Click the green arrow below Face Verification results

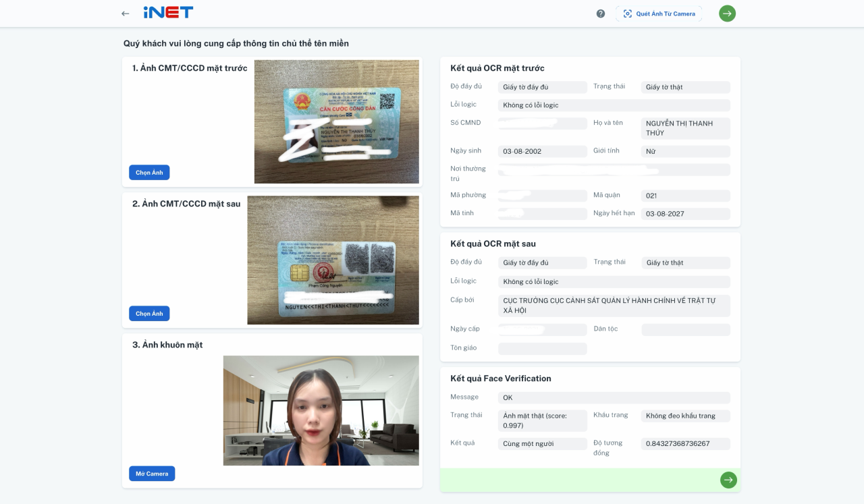pos(728,480)
